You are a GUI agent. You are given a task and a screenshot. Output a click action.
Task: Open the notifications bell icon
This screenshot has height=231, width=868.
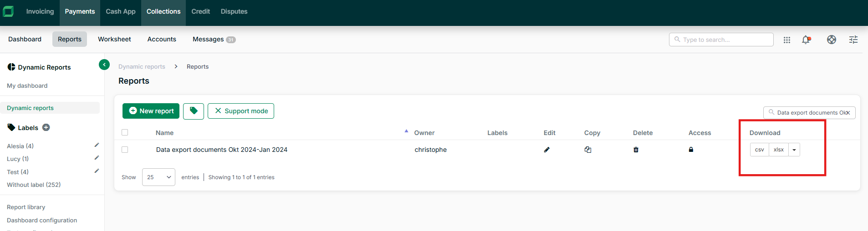806,40
